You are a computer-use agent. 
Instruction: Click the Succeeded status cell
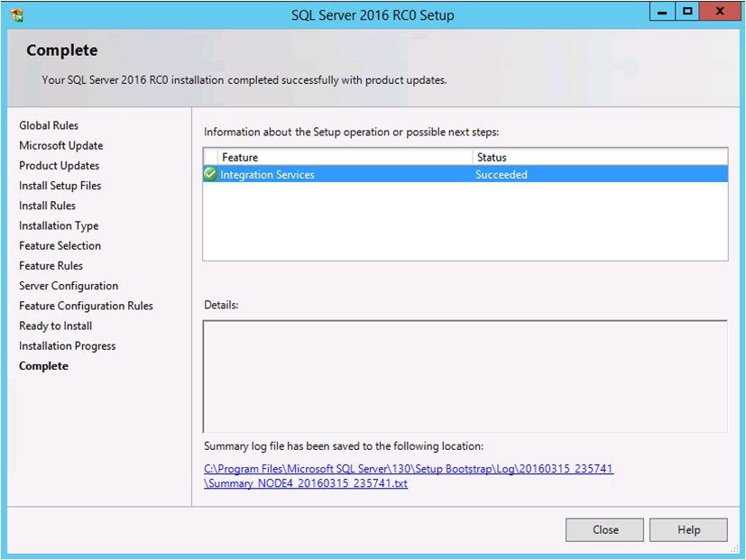point(502,175)
